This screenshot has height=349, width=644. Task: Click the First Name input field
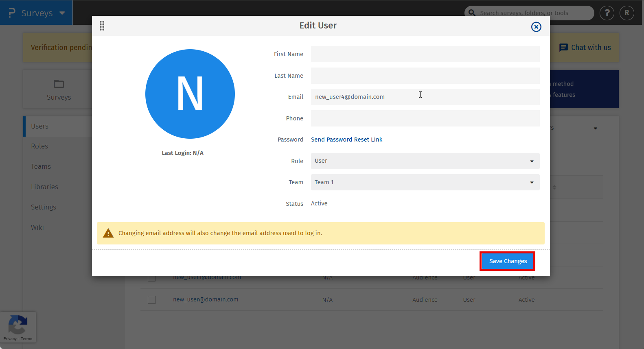pyautogui.click(x=425, y=54)
